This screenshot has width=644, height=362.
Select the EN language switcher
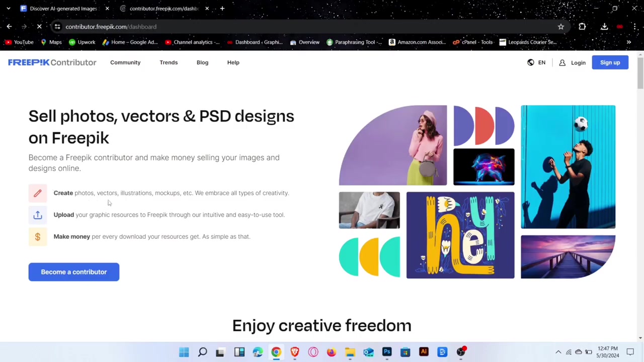tap(541, 62)
